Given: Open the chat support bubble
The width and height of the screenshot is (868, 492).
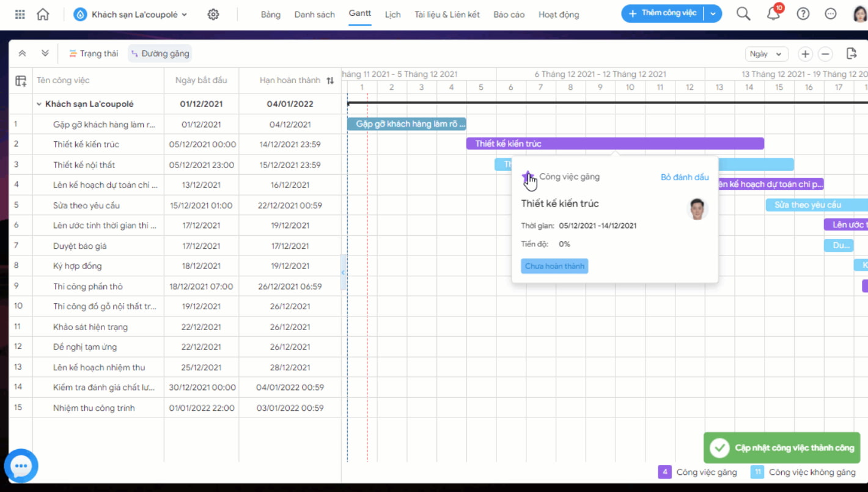Looking at the screenshot, I should 21,466.
